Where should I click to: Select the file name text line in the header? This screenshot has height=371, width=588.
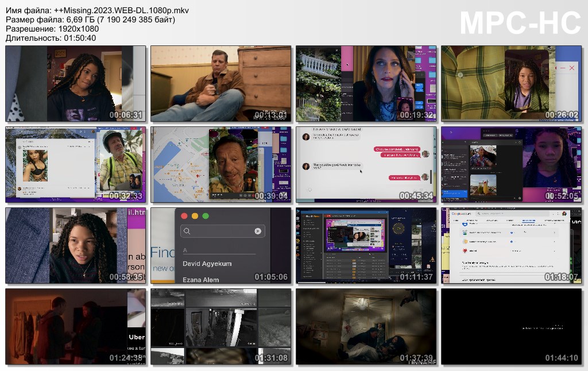[97, 10]
